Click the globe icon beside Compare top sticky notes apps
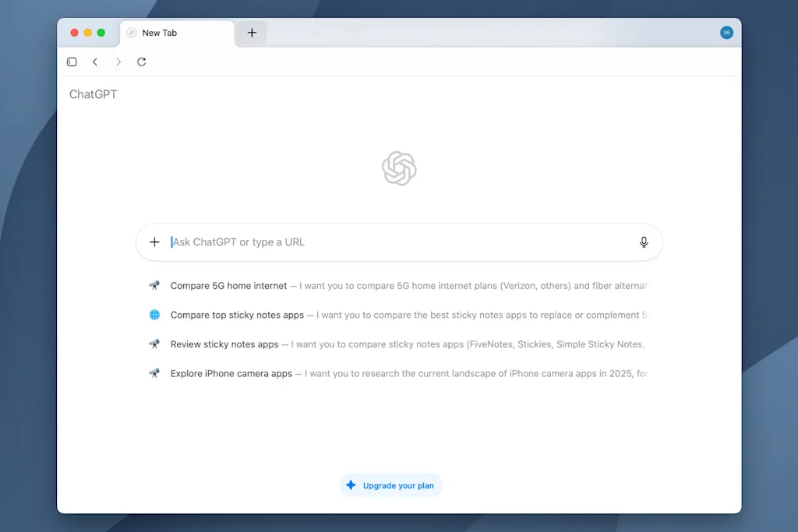Screen dimensions: 798x532 [154, 315]
